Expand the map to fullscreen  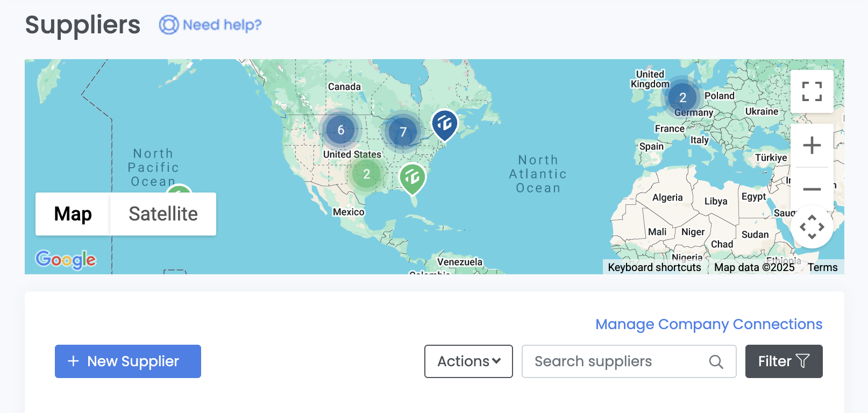tap(812, 91)
